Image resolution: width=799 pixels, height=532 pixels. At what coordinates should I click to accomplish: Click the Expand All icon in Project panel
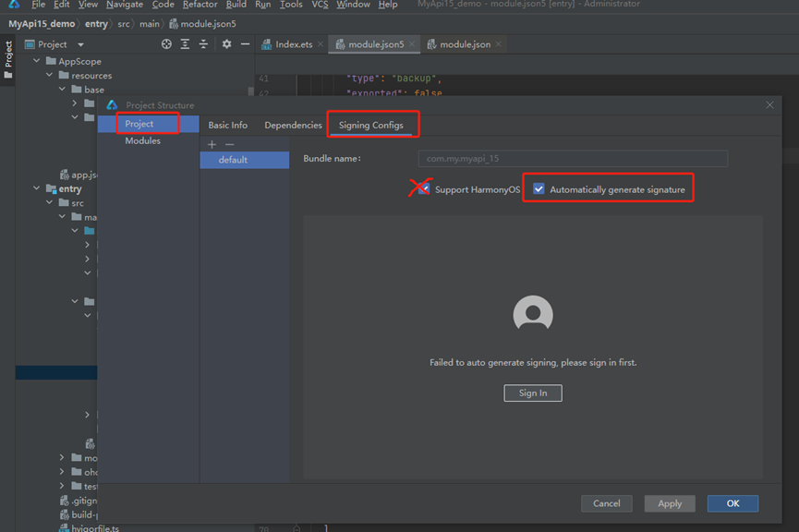tap(185, 44)
